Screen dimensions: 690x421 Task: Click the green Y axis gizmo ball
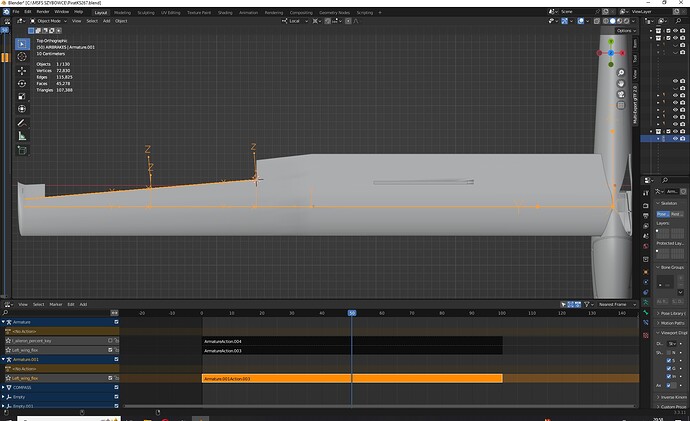click(x=611, y=42)
